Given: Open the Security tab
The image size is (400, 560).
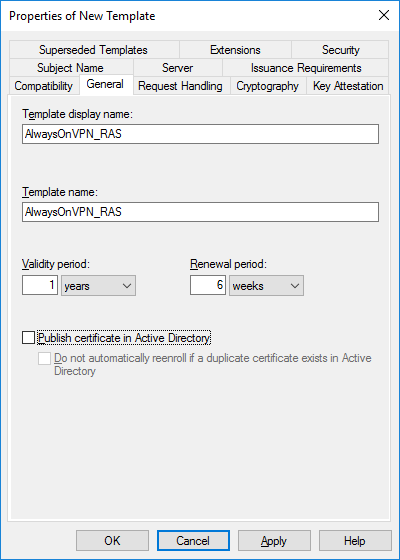Looking at the screenshot, I should [x=340, y=50].
